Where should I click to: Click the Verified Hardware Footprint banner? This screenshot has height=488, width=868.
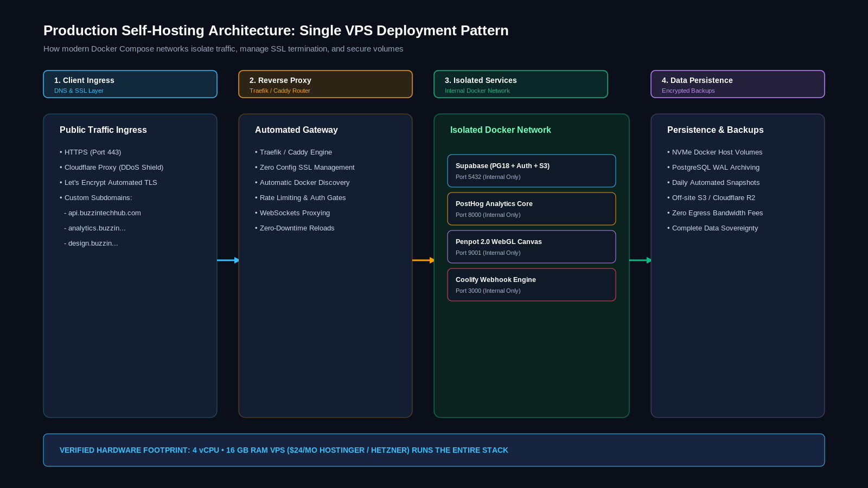[434, 450]
